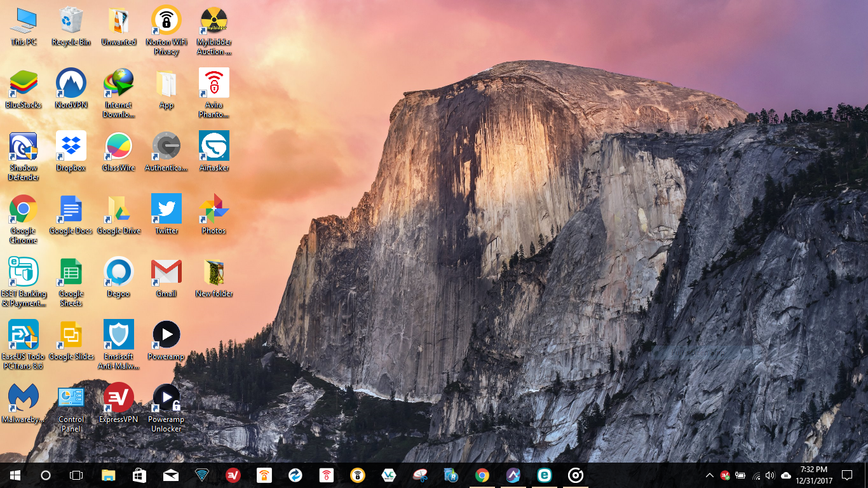Select the Google Docs desktop shortcut
The image size is (868, 488).
click(71, 215)
